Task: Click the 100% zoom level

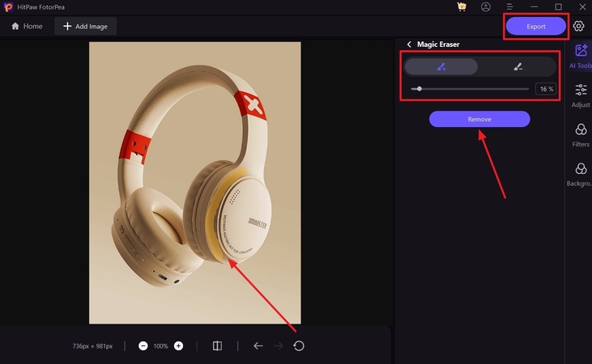Action: tap(161, 346)
